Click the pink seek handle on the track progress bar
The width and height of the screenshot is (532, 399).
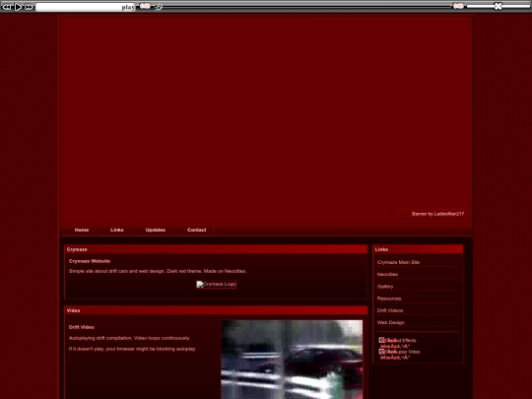coord(145,6)
